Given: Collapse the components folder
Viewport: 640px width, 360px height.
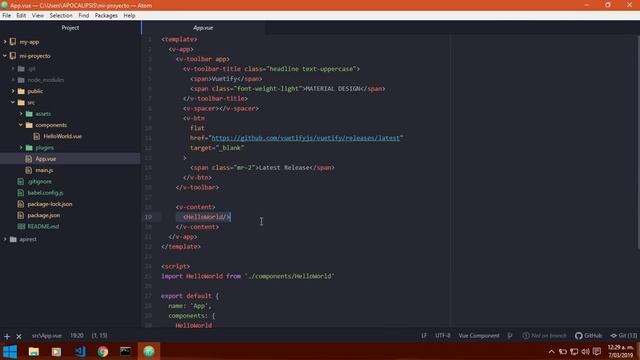Looking at the screenshot, I should [21, 125].
